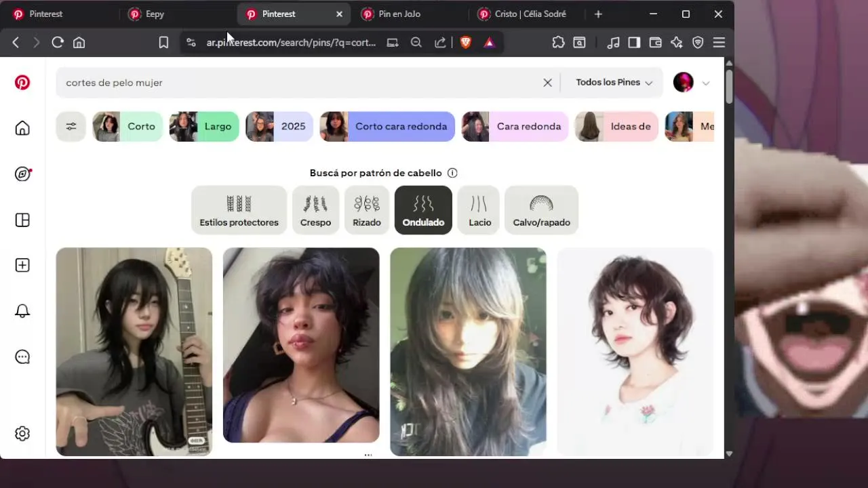Open the Brave VPN icon

698,43
